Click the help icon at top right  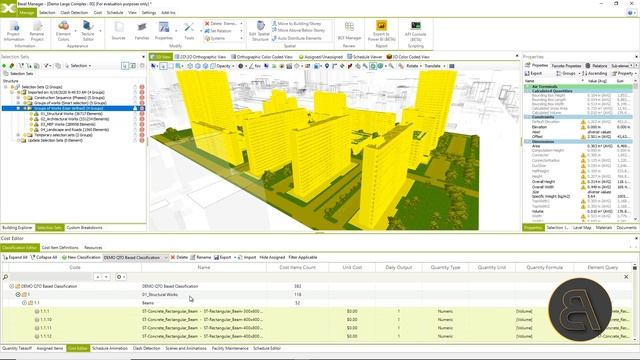pos(631,13)
